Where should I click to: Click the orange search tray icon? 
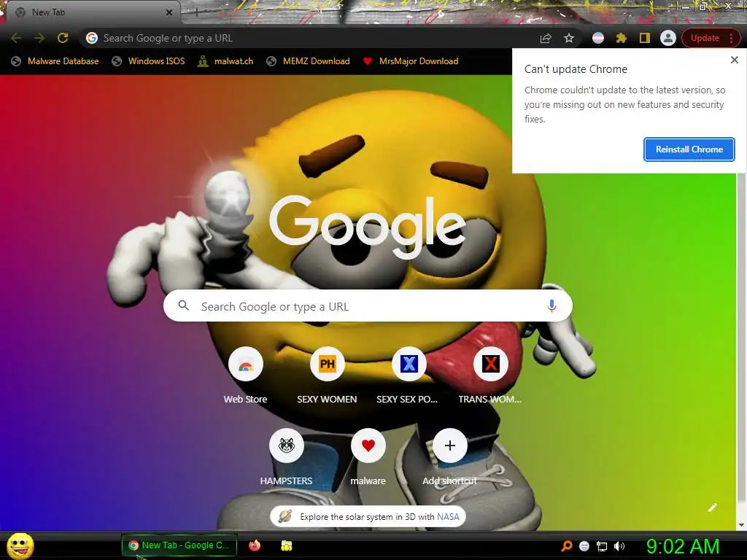pos(566,546)
